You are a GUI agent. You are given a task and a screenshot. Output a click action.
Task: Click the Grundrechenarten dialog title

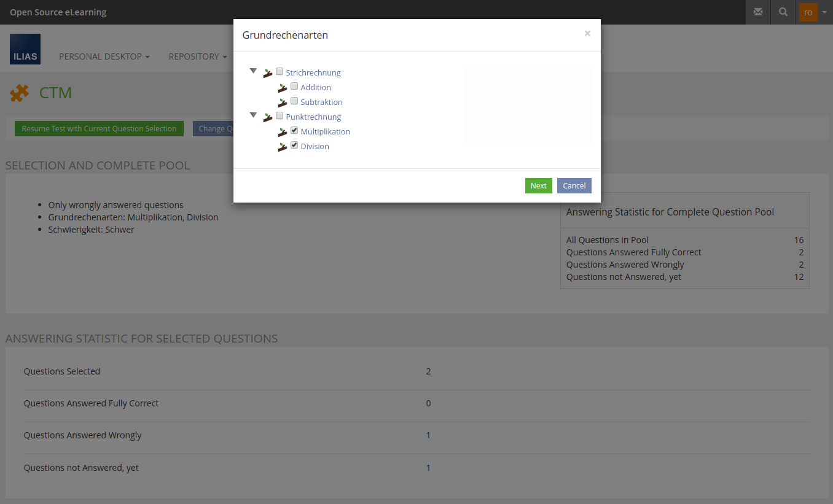click(x=285, y=36)
